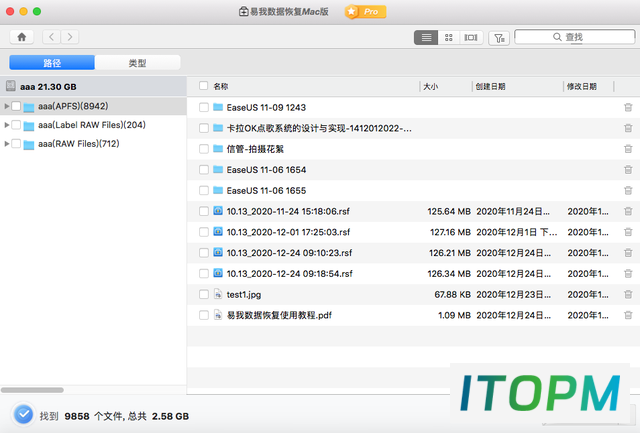Switch to cover flow preview view
This screenshot has width=640, height=433.
(x=471, y=38)
